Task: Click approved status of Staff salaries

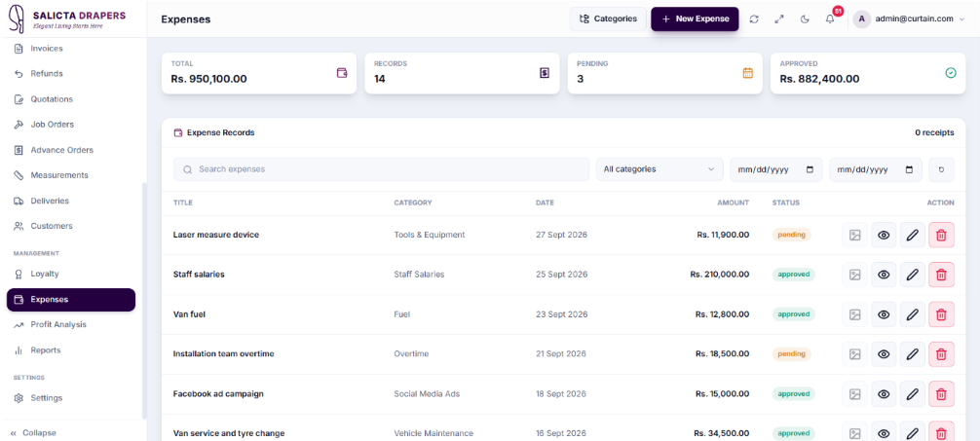Action: click(x=794, y=275)
